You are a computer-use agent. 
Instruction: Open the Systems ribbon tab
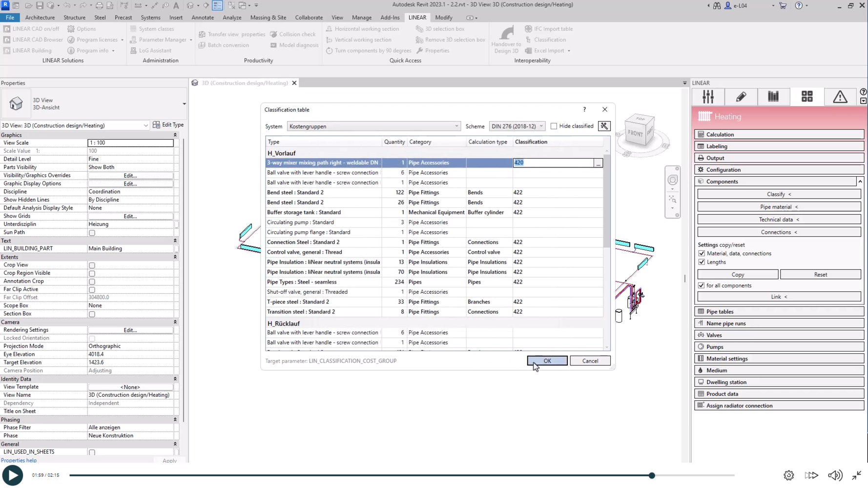(150, 18)
